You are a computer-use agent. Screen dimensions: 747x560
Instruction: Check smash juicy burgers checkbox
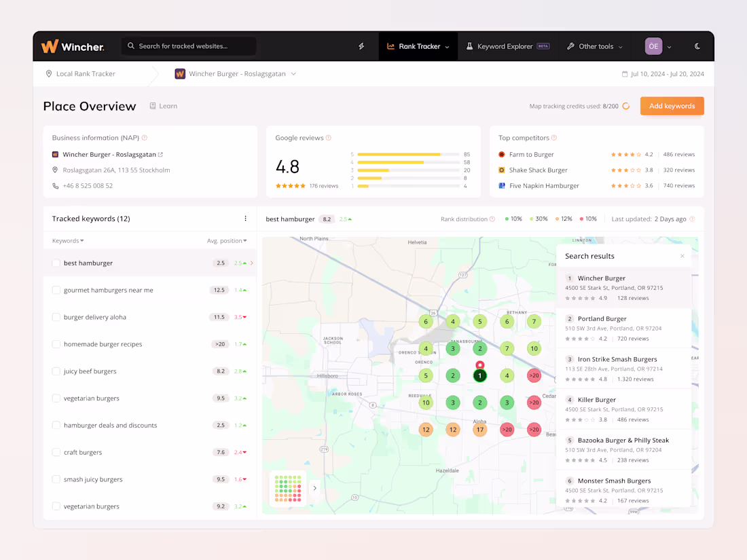[x=56, y=479]
